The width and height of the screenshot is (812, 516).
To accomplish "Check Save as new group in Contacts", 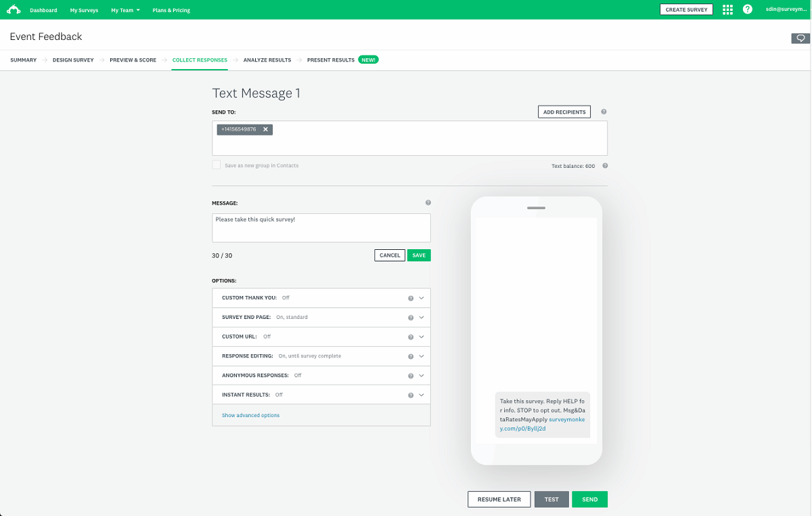I will point(217,165).
